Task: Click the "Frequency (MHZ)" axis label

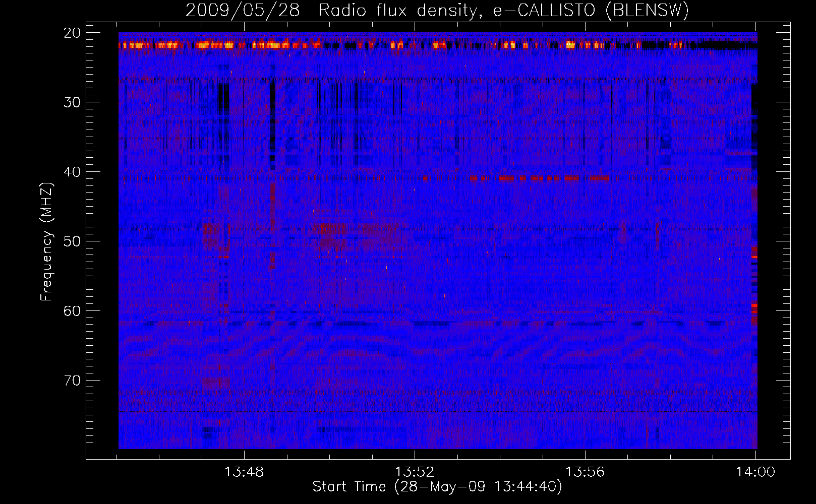Action: click(x=46, y=242)
